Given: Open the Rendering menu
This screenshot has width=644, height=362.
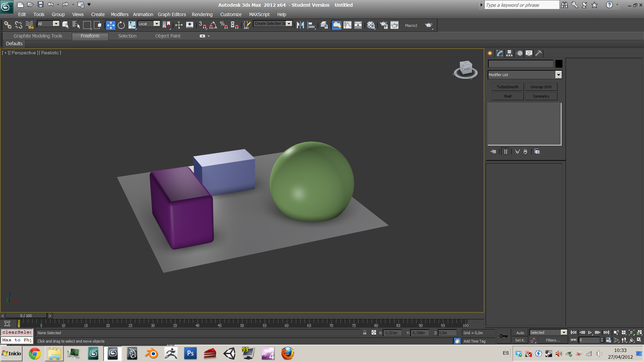Looking at the screenshot, I should (x=202, y=14).
